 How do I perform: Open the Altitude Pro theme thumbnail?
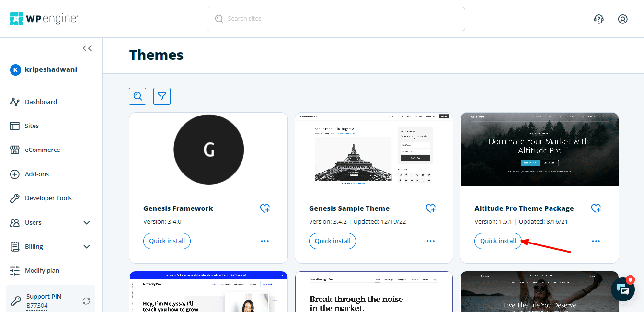(x=539, y=150)
